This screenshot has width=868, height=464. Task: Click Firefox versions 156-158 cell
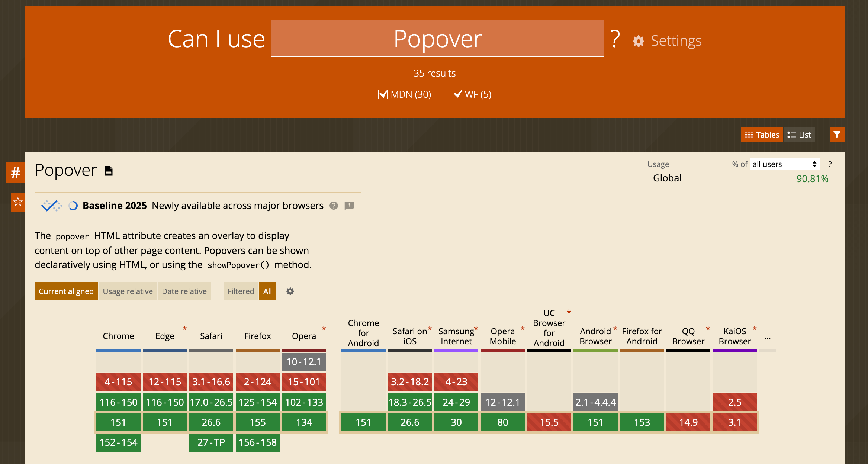click(258, 442)
